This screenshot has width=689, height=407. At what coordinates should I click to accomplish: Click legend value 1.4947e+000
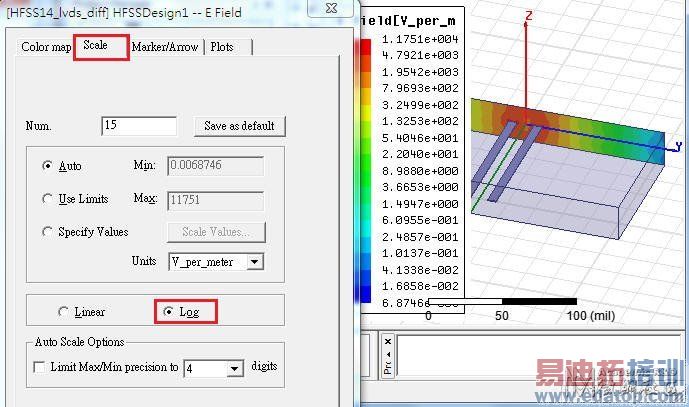point(420,204)
